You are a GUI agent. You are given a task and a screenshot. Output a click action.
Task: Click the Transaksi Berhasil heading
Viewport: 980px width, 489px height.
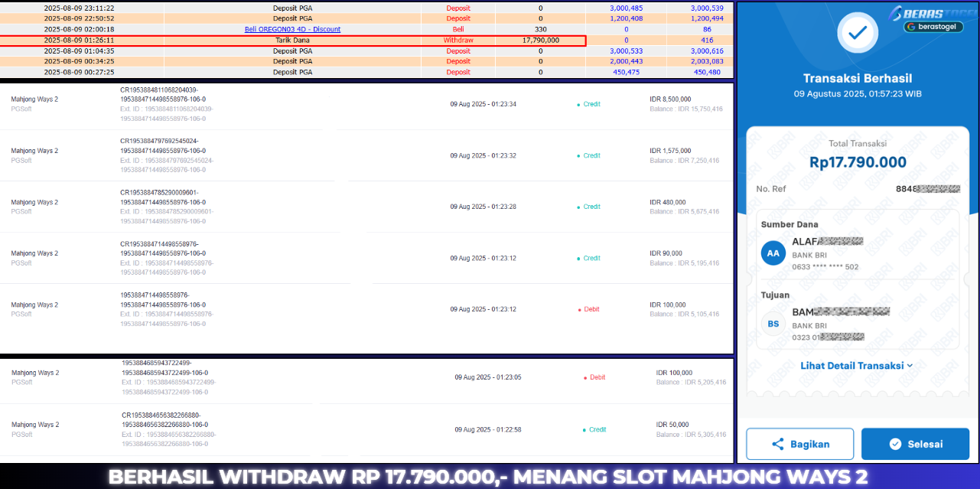tap(857, 78)
